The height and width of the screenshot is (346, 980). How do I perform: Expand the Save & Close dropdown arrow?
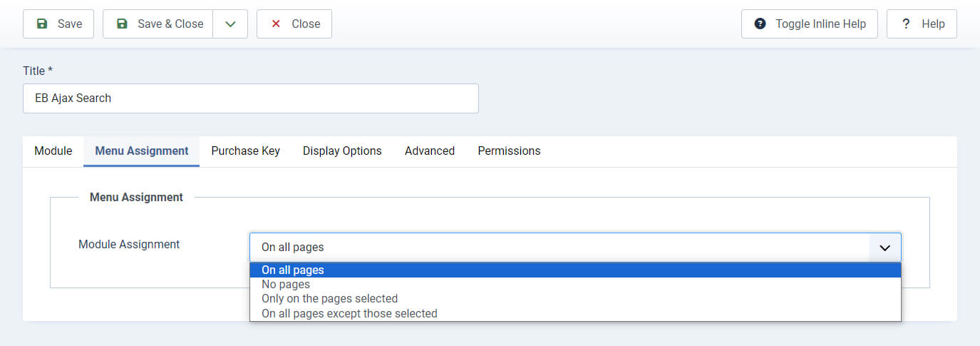[230, 24]
